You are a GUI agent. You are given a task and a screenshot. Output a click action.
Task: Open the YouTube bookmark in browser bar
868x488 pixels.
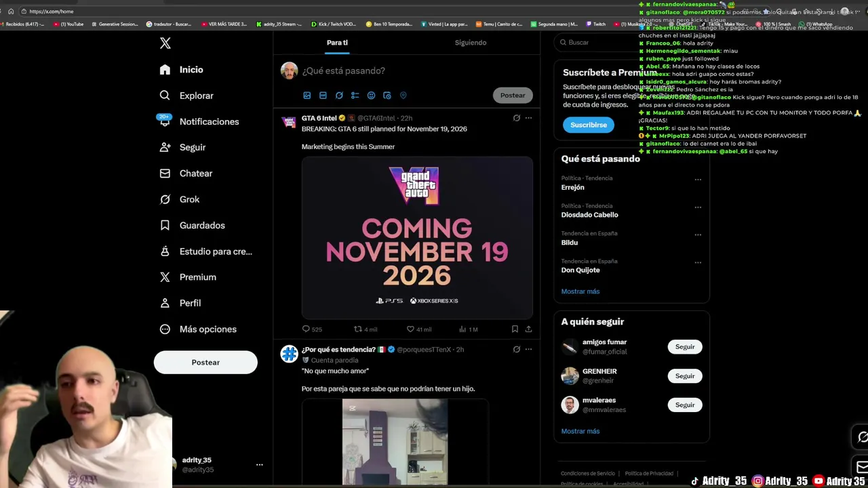tap(68, 24)
